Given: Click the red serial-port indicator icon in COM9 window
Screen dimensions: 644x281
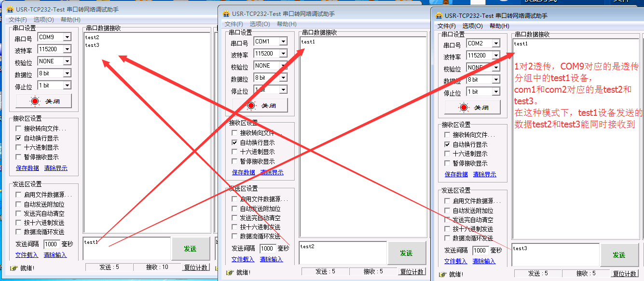Looking at the screenshot, I should point(35,101).
